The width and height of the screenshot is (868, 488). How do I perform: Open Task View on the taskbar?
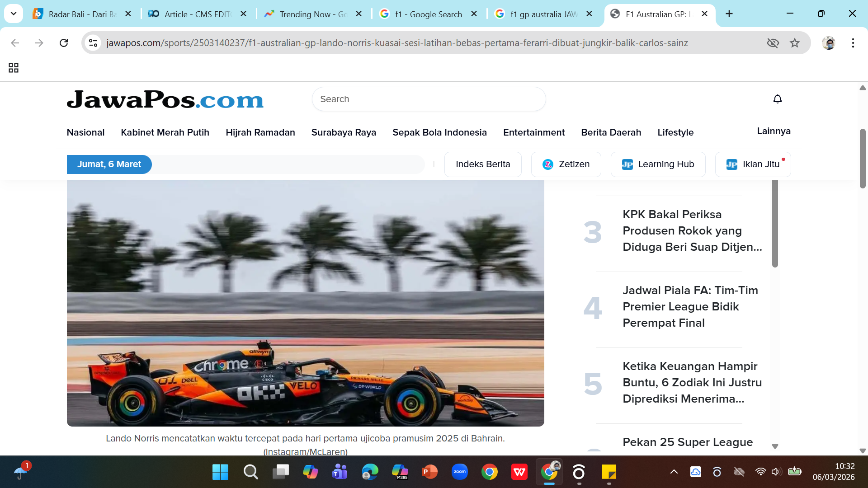tap(280, 472)
